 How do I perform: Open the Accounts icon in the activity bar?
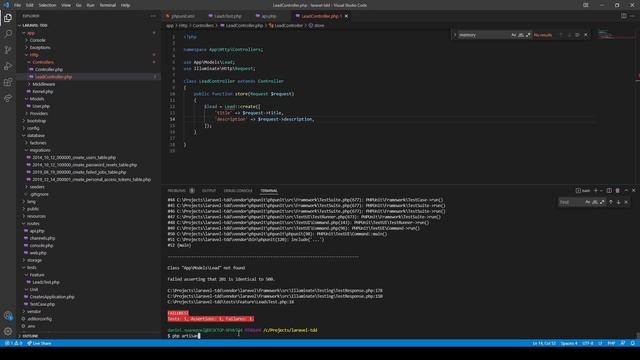[x=8, y=316]
